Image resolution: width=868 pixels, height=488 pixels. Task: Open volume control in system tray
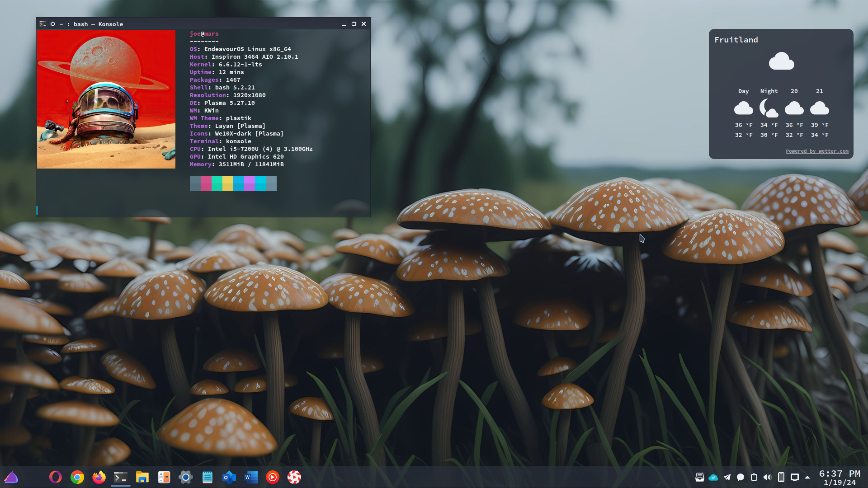tap(767, 477)
